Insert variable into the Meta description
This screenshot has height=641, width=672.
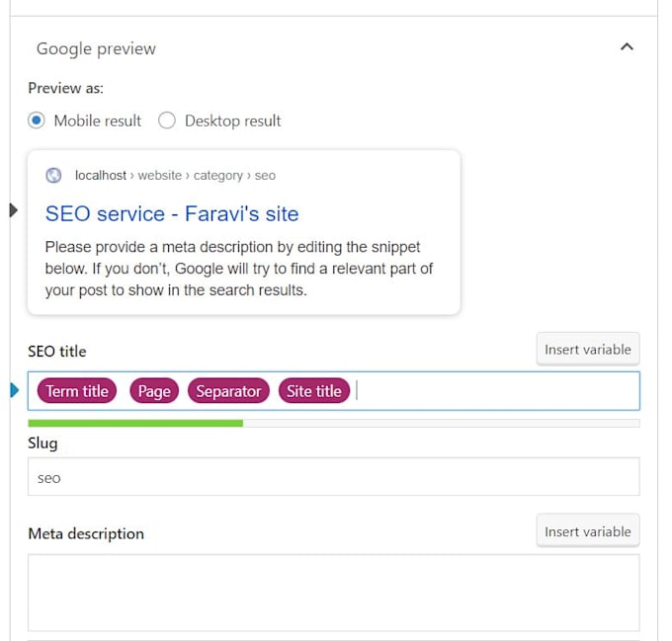pos(587,531)
